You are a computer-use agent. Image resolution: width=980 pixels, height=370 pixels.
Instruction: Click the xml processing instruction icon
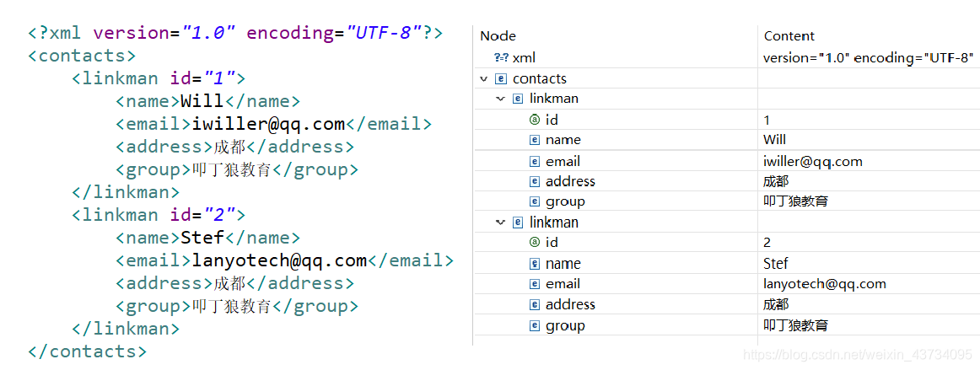tap(501, 58)
